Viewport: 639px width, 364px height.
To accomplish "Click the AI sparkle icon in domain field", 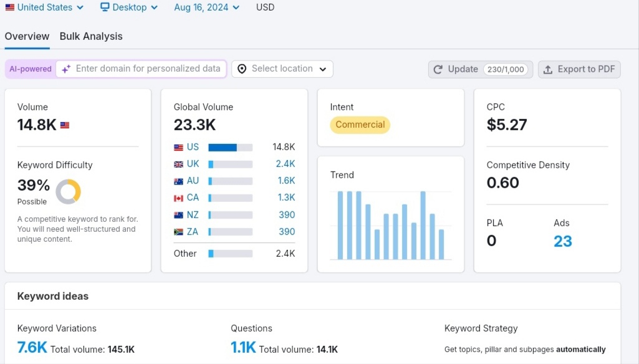I will [x=66, y=69].
